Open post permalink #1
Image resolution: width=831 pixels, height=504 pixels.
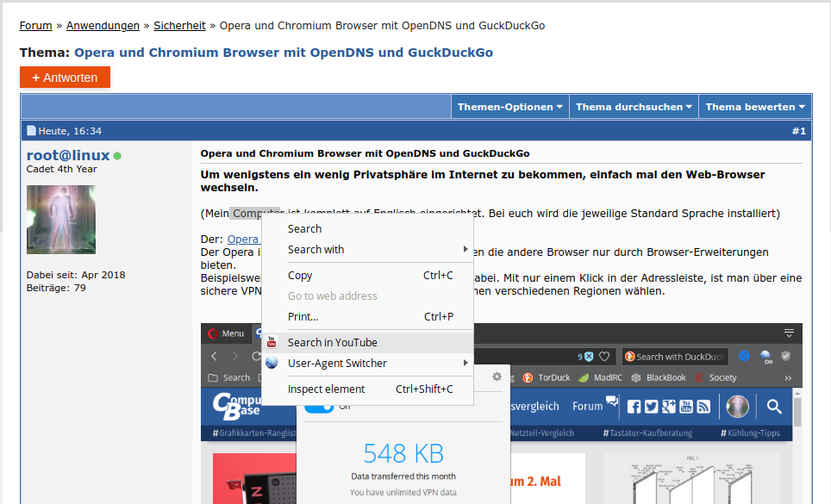[798, 131]
